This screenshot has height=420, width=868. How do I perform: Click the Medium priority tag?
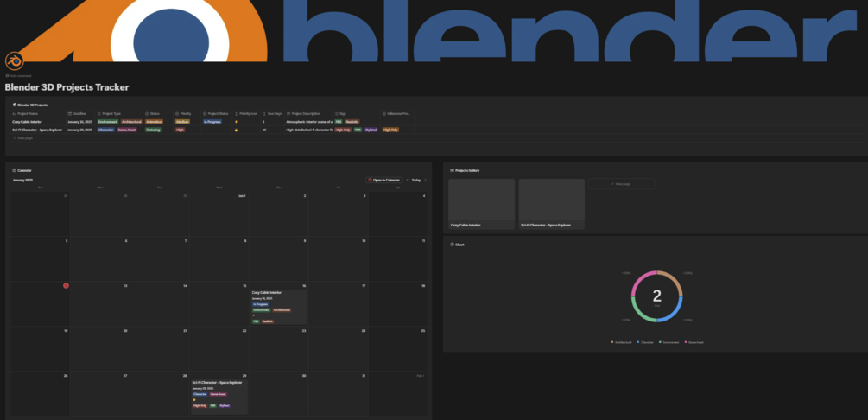pyautogui.click(x=183, y=121)
